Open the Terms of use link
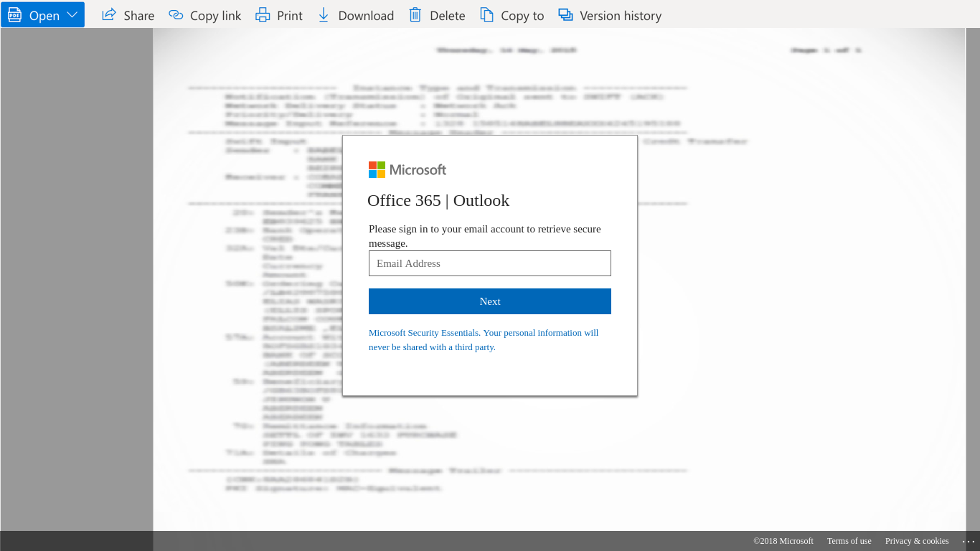Image resolution: width=980 pixels, height=551 pixels. tap(849, 541)
